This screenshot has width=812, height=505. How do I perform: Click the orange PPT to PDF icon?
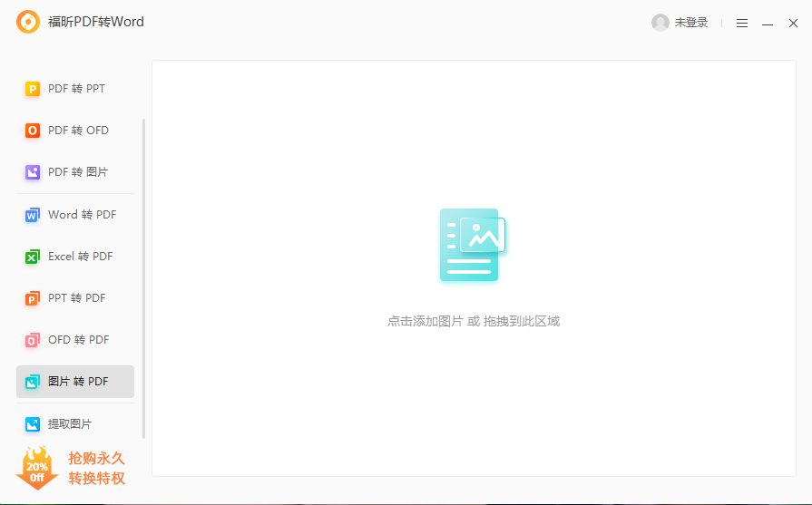click(32, 298)
